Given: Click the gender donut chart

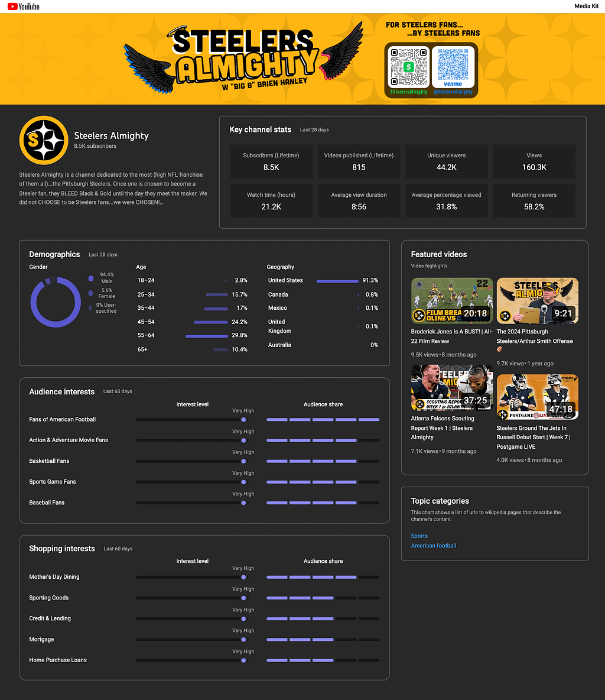Looking at the screenshot, I should pyautogui.click(x=56, y=302).
